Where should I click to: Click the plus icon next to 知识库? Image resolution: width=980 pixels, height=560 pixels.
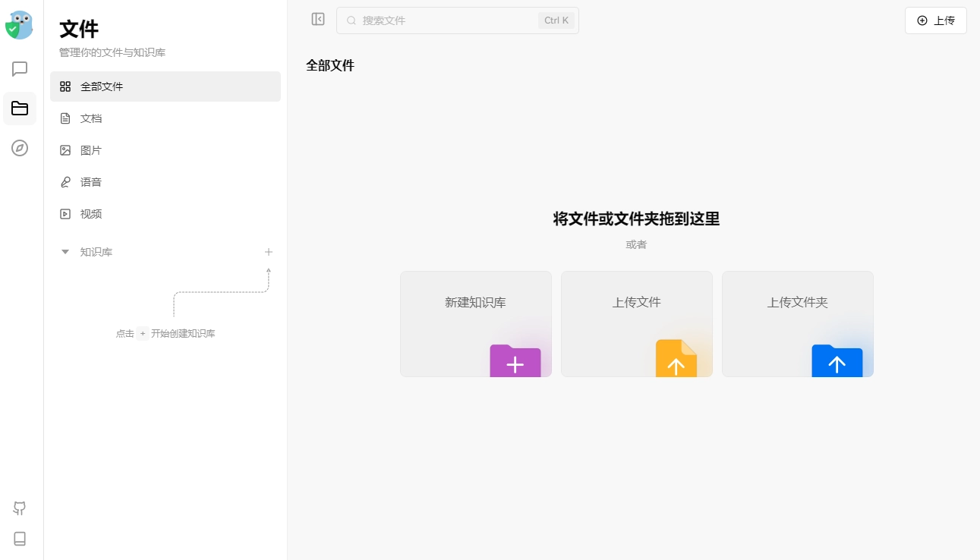269,252
